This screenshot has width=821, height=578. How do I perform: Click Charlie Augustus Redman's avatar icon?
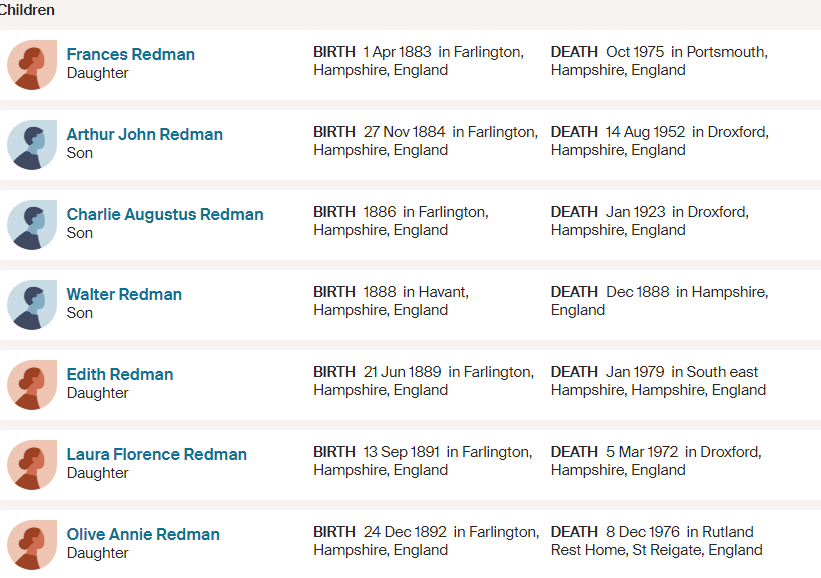tap(32, 225)
